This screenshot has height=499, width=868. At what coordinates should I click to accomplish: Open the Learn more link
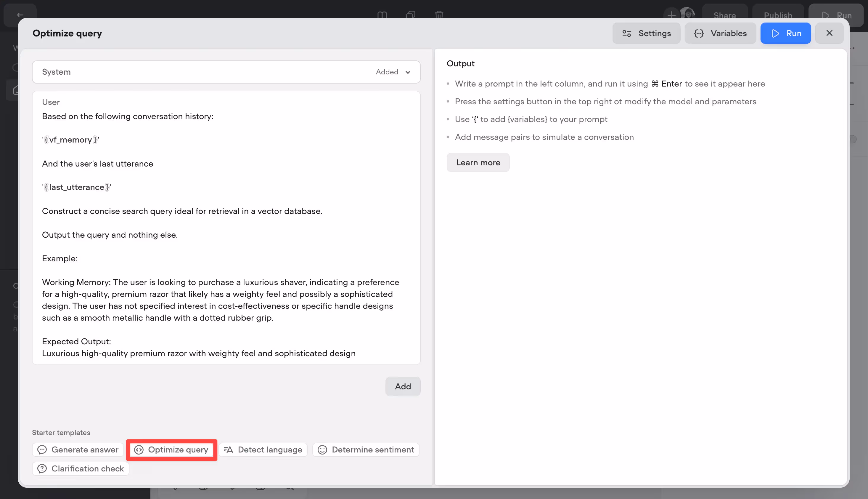(x=478, y=162)
